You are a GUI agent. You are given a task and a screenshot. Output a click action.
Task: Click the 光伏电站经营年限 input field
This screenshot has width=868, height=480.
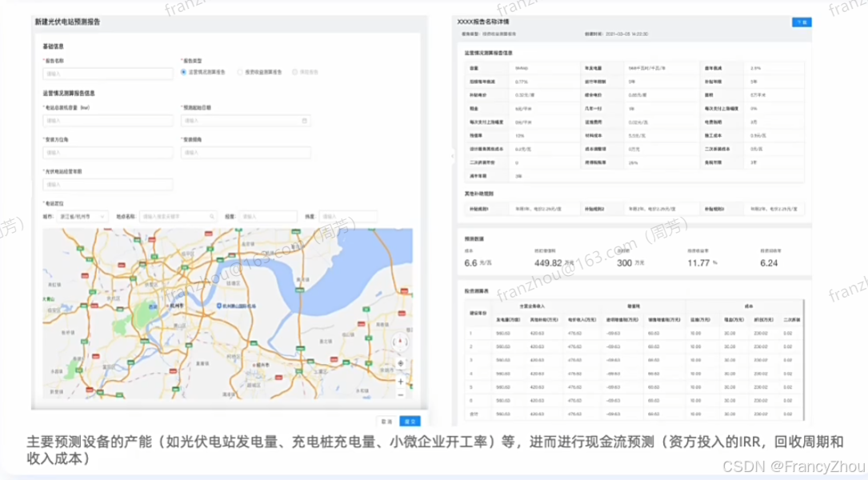108,184
